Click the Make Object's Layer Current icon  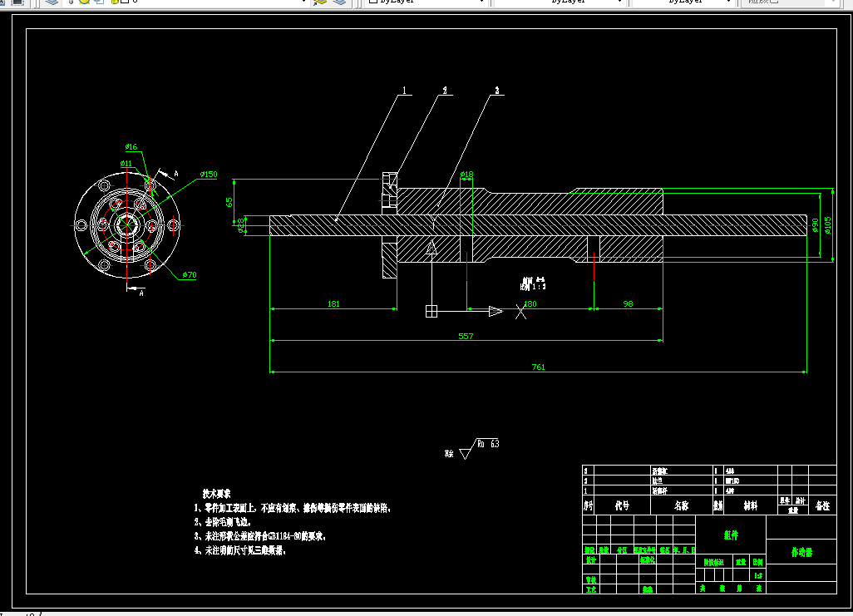click(x=320, y=2)
